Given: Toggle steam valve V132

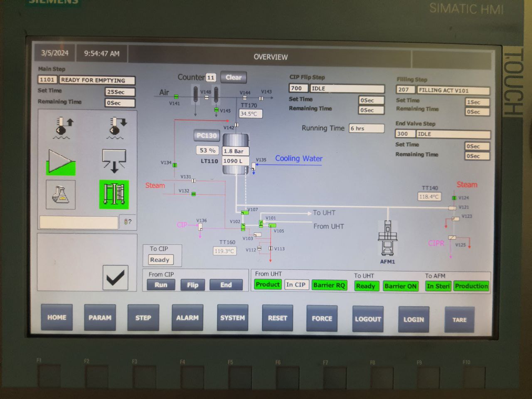Looking at the screenshot, I should click(194, 194).
